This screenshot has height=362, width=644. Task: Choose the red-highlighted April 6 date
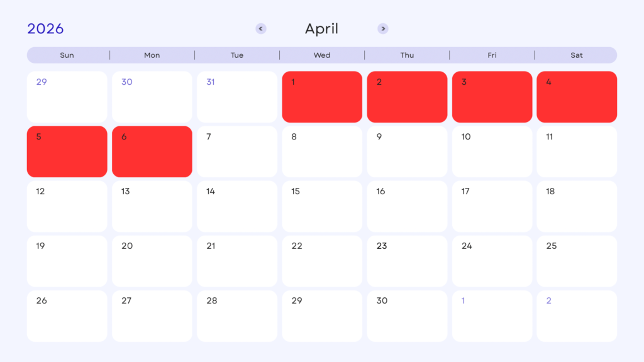tap(152, 151)
